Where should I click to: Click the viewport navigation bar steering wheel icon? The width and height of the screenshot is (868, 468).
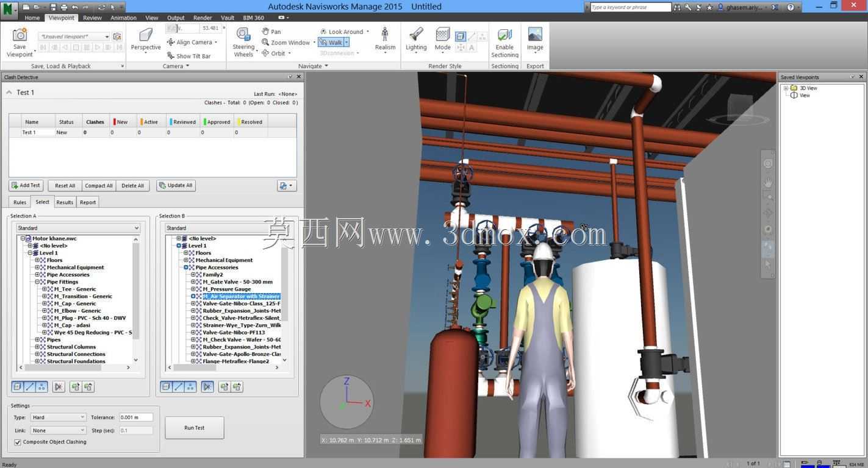[768, 164]
